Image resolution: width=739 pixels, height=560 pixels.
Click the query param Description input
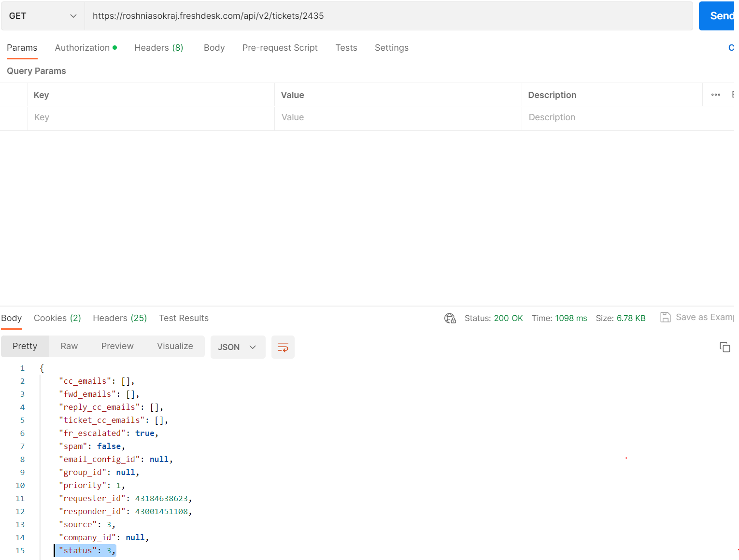pos(628,118)
